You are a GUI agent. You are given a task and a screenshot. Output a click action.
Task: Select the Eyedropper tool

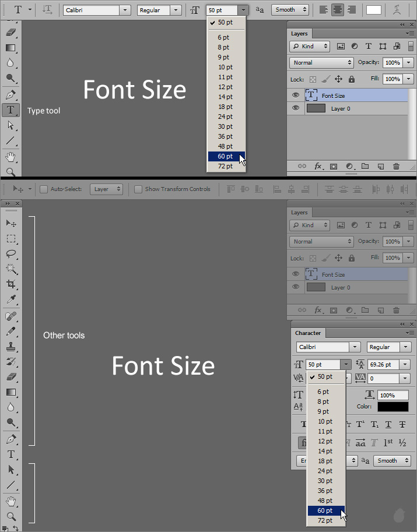point(10,300)
